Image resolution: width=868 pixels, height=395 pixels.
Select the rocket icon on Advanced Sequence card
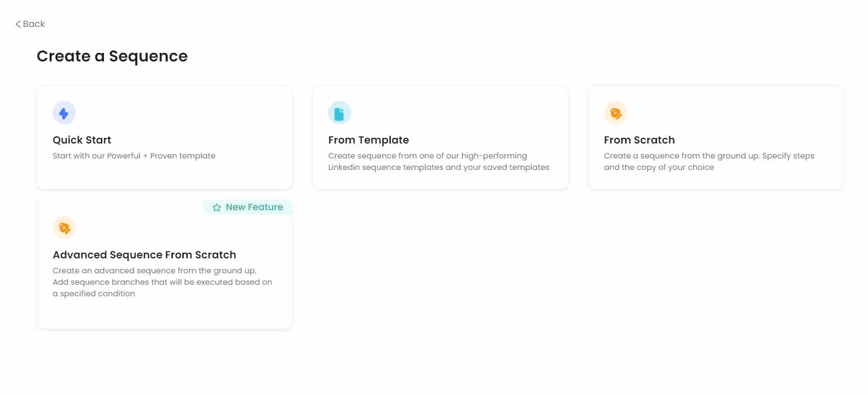(64, 227)
